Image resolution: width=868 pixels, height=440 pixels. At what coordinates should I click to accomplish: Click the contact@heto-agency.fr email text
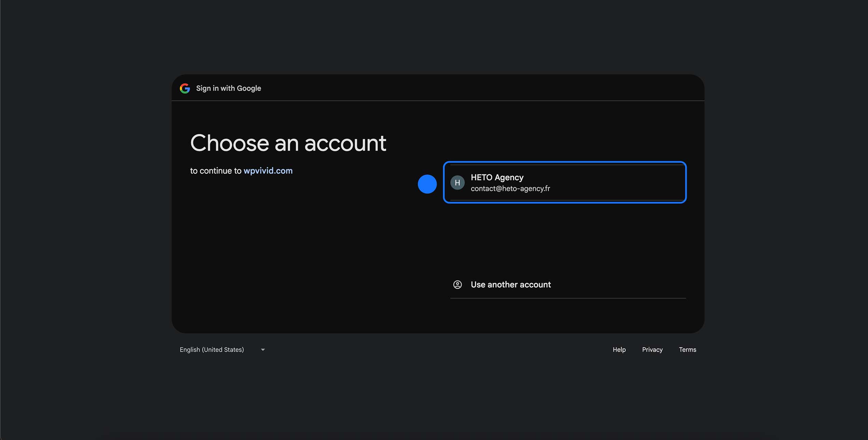[x=511, y=188]
